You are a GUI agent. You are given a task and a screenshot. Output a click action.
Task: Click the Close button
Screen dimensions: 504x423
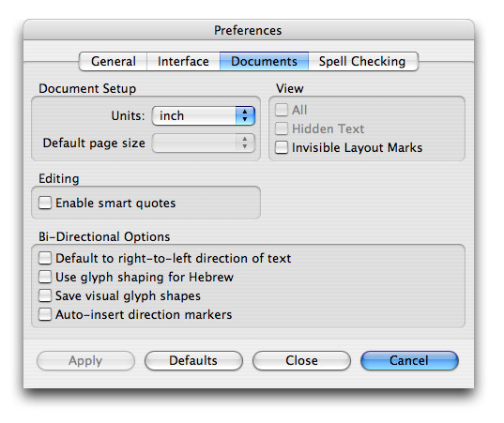click(301, 361)
